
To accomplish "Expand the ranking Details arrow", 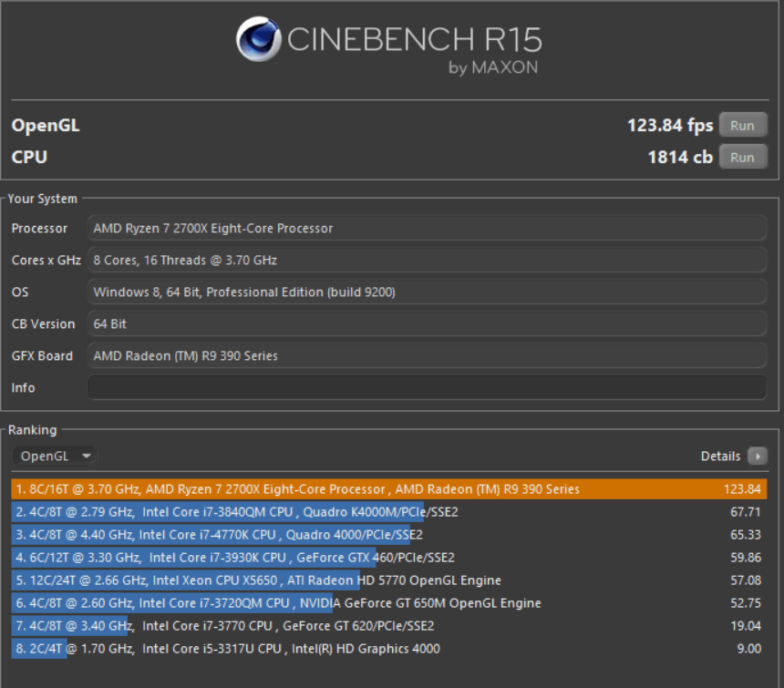I will [x=758, y=456].
